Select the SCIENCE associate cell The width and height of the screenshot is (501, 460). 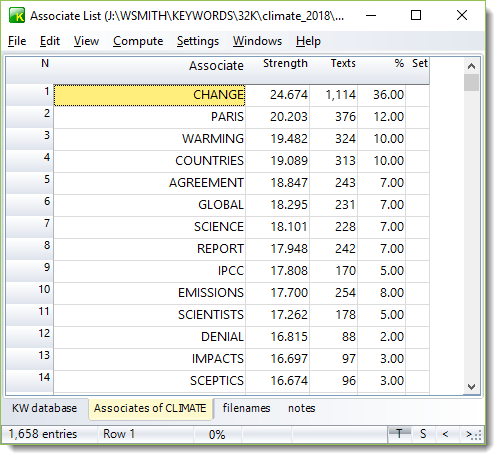[x=149, y=227]
